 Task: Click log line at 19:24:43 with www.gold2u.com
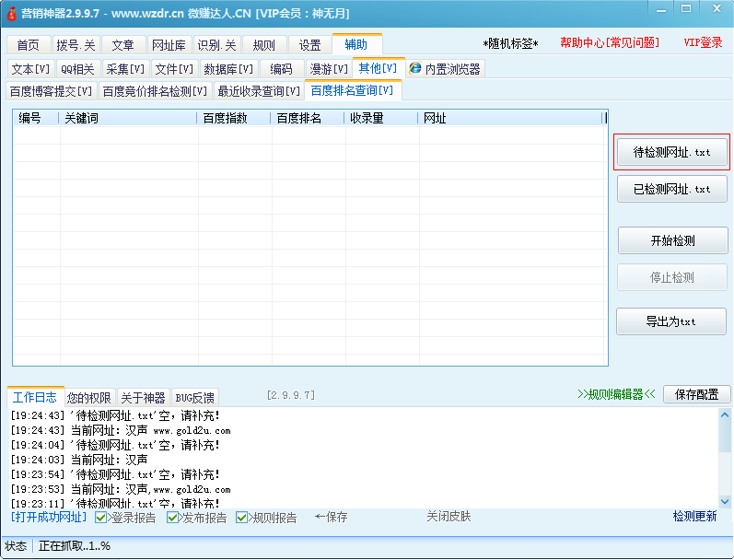(x=121, y=430)
